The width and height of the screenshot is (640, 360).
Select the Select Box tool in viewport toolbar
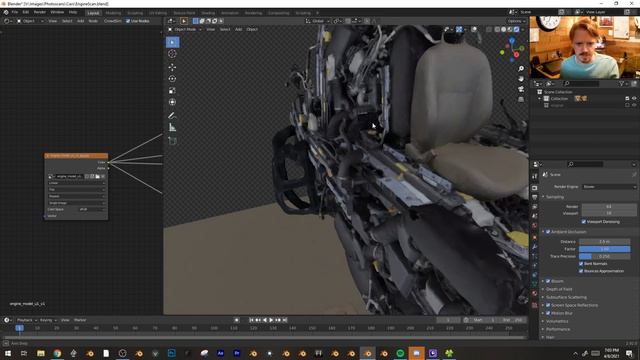[x=172, y=42]
